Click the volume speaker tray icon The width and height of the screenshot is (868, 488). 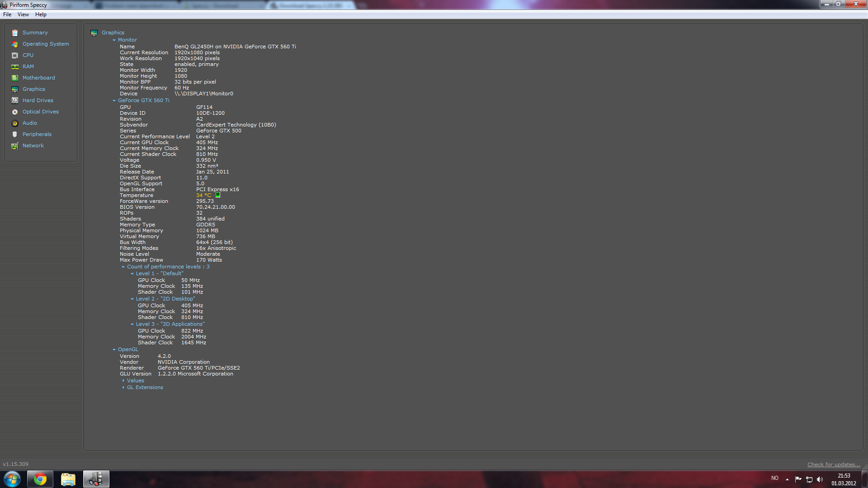tap(820, 479)
